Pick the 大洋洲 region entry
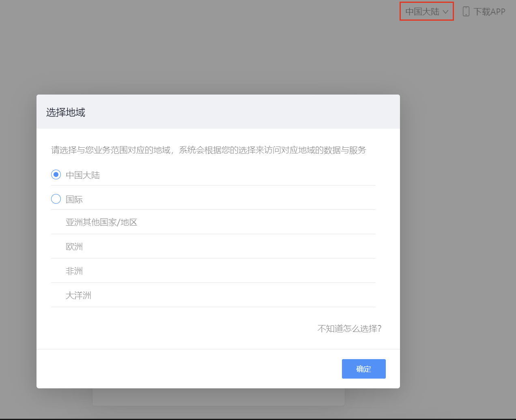The height and width of the screenshot is (420, 516). (78, 295)
